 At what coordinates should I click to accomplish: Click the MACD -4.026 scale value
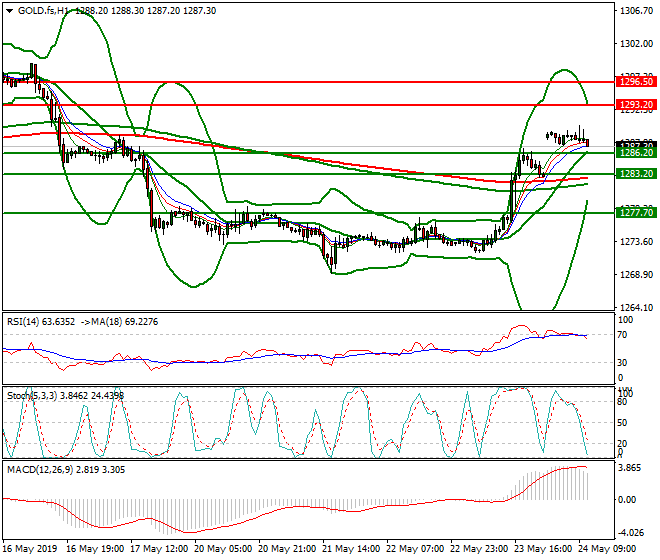[630, 533]
